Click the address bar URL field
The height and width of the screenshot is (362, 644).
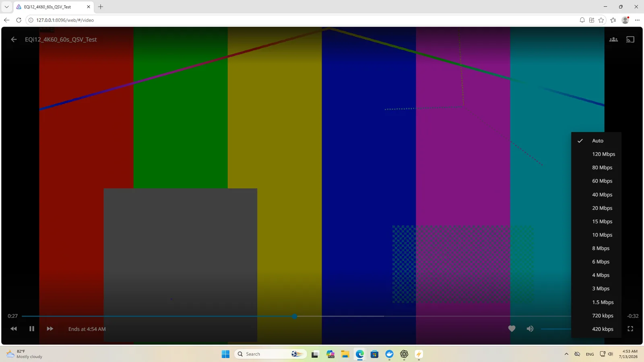302,20
